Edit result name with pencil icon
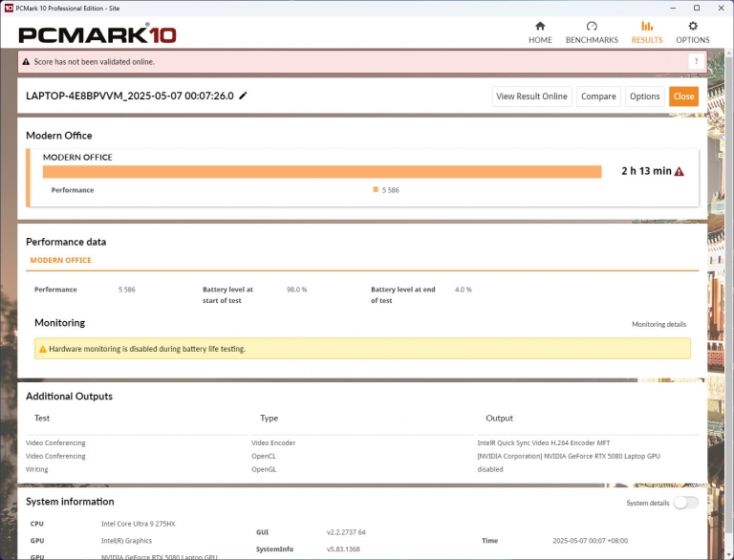The height and width of the screenshot is (560, 734). click(x=243, y=96)
